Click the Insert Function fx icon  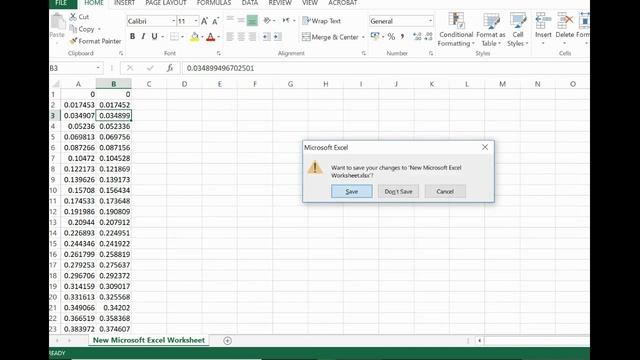tap(170, 68)
